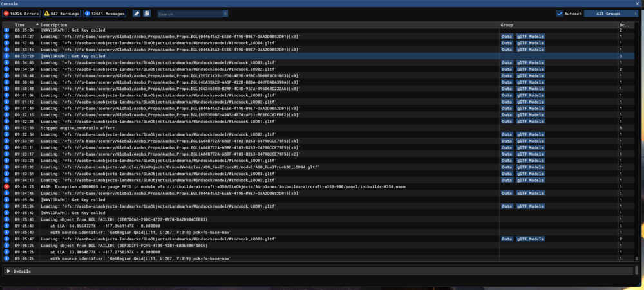Click the info icon on the 09:02:39 row
The image size is (644, 290).
coord(6,128)
